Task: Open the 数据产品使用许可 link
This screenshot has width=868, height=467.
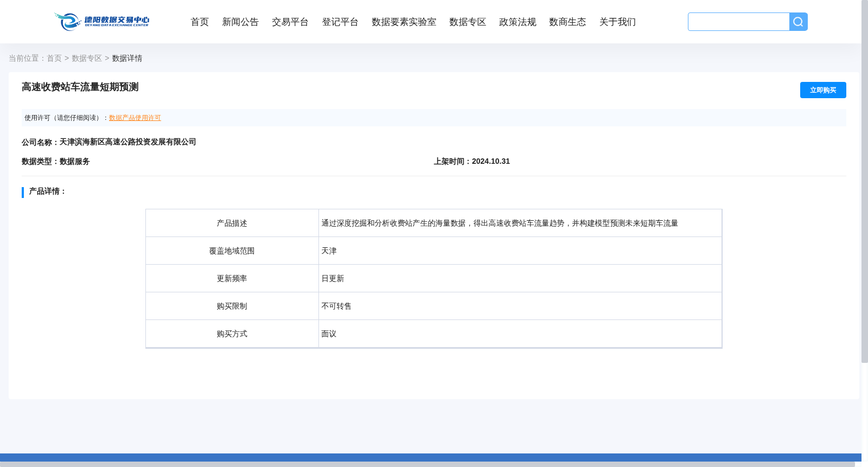Action: click(135, 118)
